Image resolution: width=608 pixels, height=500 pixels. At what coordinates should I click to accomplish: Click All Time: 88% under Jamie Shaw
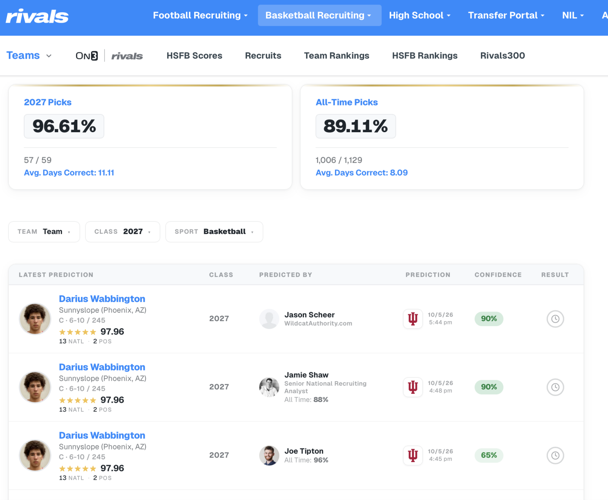(x=306, y=400)
